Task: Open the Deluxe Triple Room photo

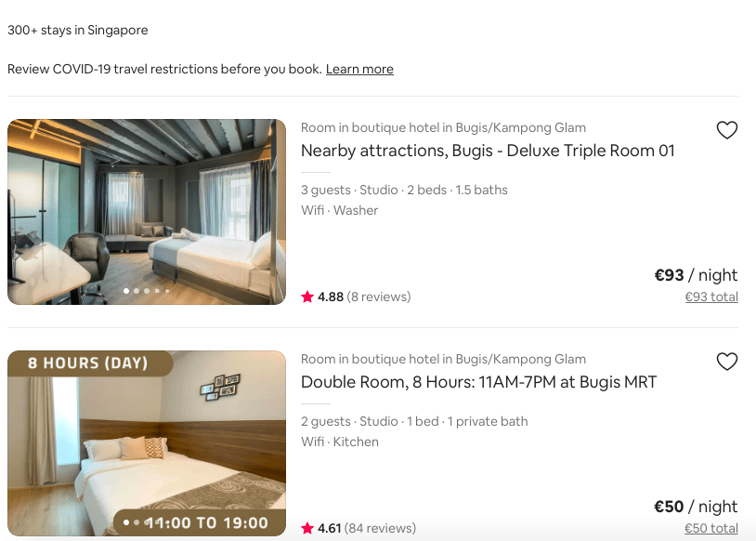Action: 147,212
